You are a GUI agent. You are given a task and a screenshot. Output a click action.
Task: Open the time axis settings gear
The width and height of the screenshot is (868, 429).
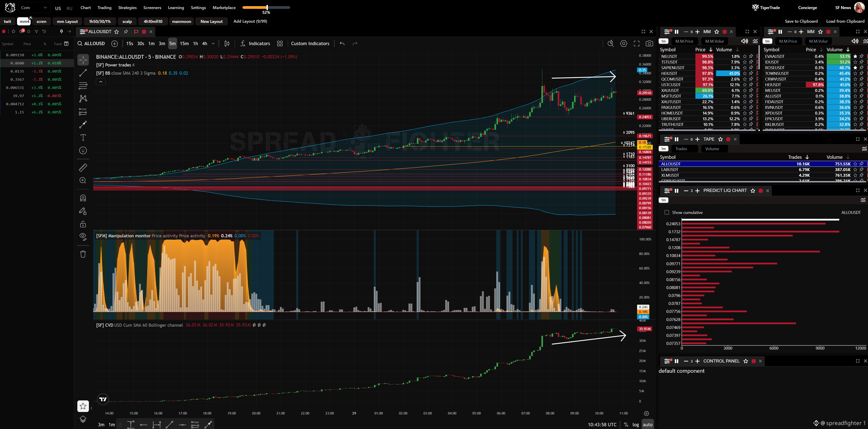(646, 414)
